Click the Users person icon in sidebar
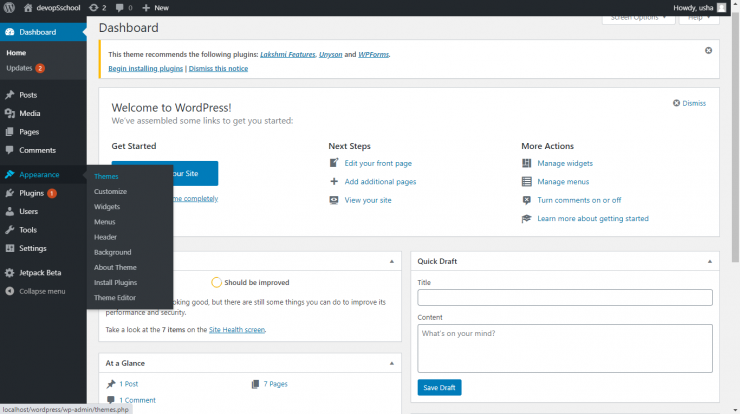This screenshot has height=414, width=740. pyautogui.click(x=9, y=211)
